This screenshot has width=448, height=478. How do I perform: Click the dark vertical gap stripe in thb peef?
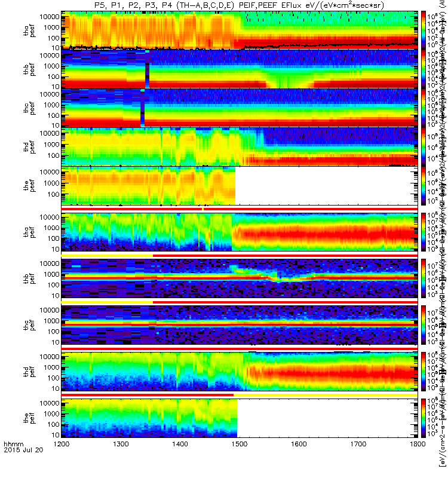click(148, 69)
